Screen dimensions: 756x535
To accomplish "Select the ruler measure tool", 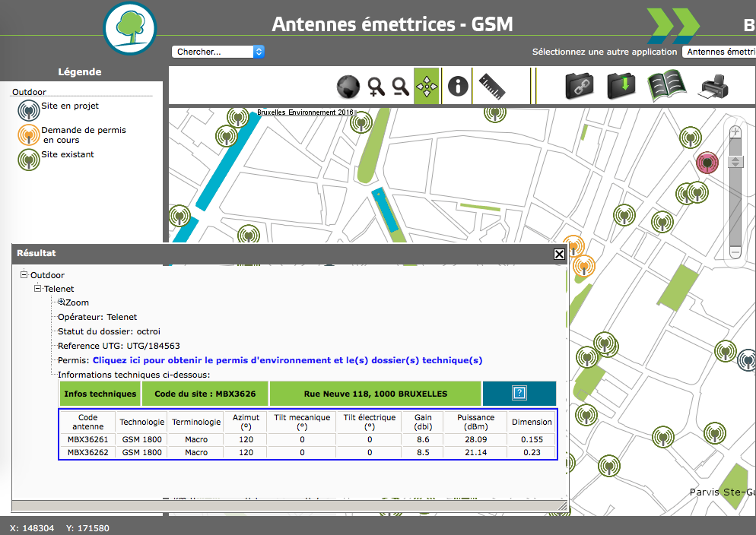I will click(492, 86).
